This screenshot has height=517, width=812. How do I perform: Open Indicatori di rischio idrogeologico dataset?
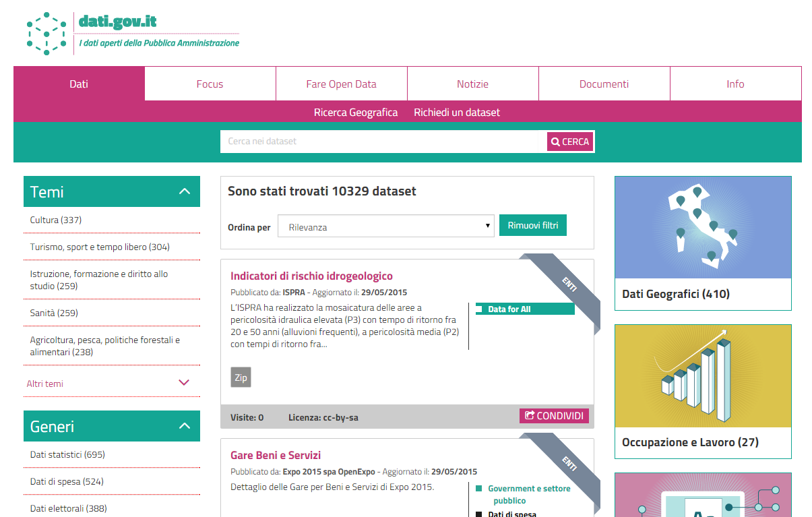click(x=311, y=276)
